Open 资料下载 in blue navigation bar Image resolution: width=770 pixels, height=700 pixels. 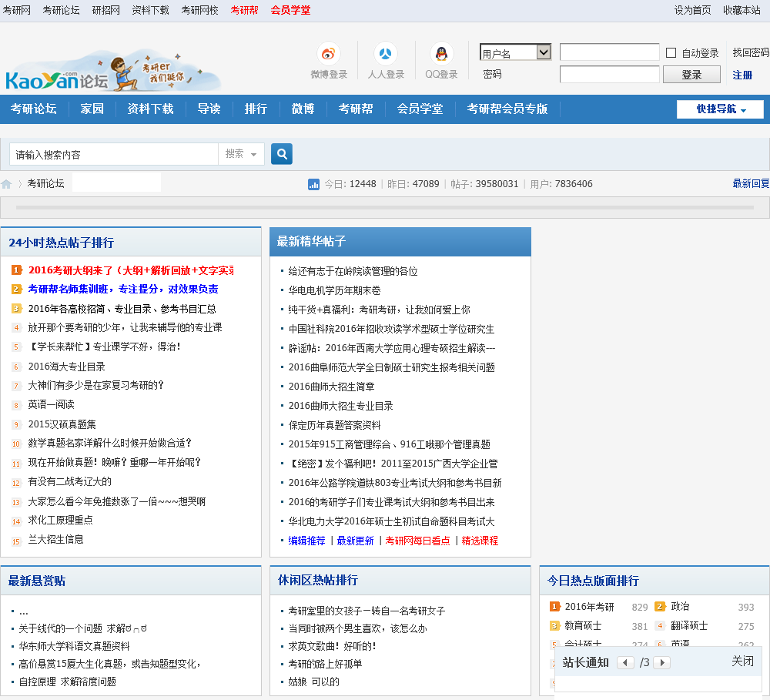[x=150, y=109]
